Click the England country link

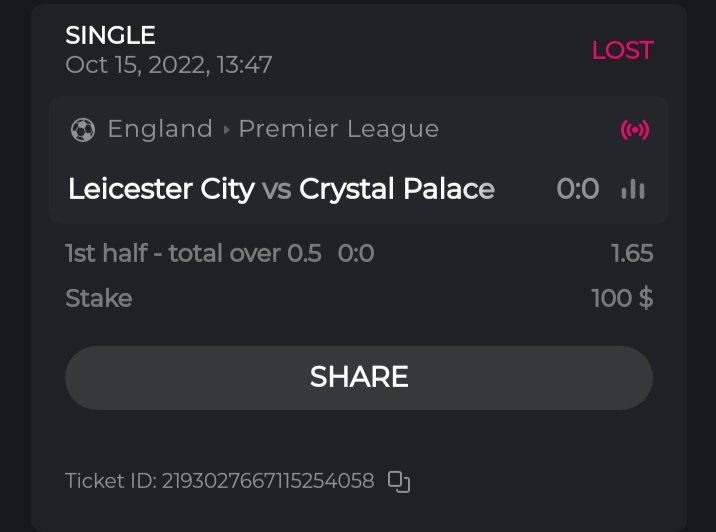[160, 129]
